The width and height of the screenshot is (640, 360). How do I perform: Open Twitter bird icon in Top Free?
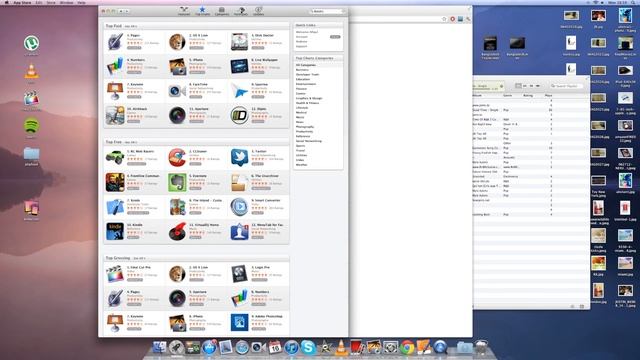[239, 158]
